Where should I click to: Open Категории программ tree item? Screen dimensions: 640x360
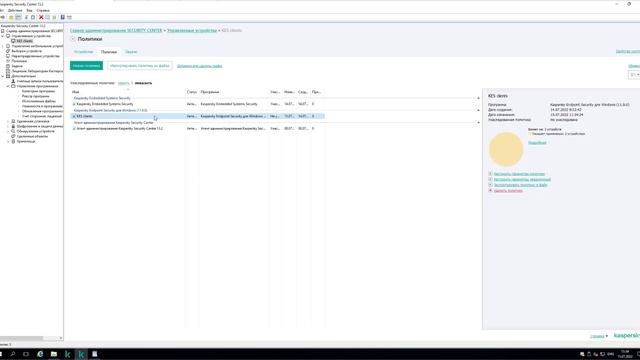[x=38, y=91]
